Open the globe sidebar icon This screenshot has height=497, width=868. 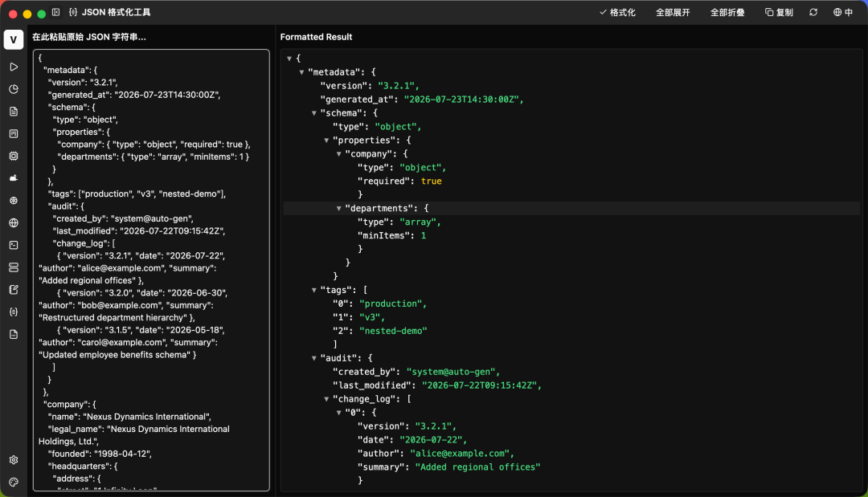(14, 222)
